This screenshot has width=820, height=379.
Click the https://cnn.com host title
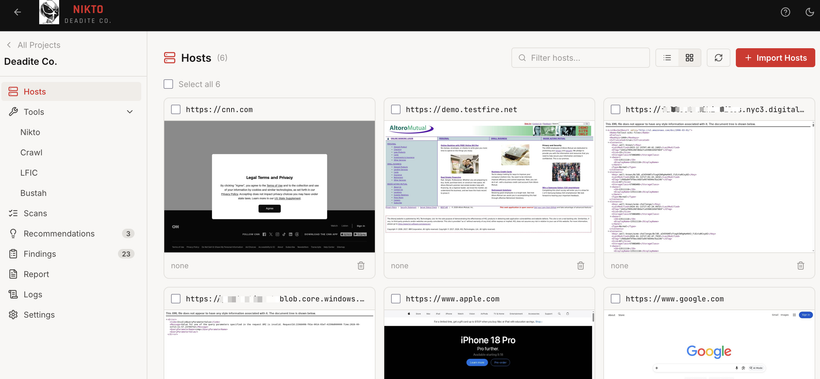(220, 109)
